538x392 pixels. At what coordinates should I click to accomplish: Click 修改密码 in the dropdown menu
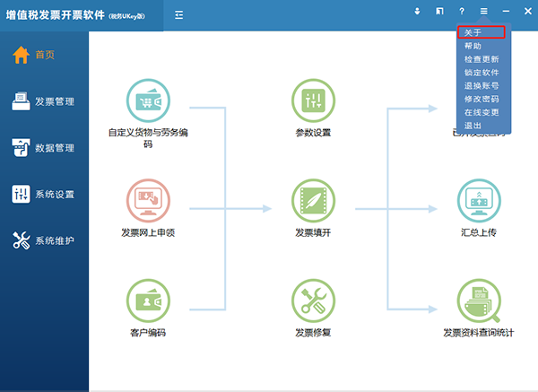tap(482, 99)
